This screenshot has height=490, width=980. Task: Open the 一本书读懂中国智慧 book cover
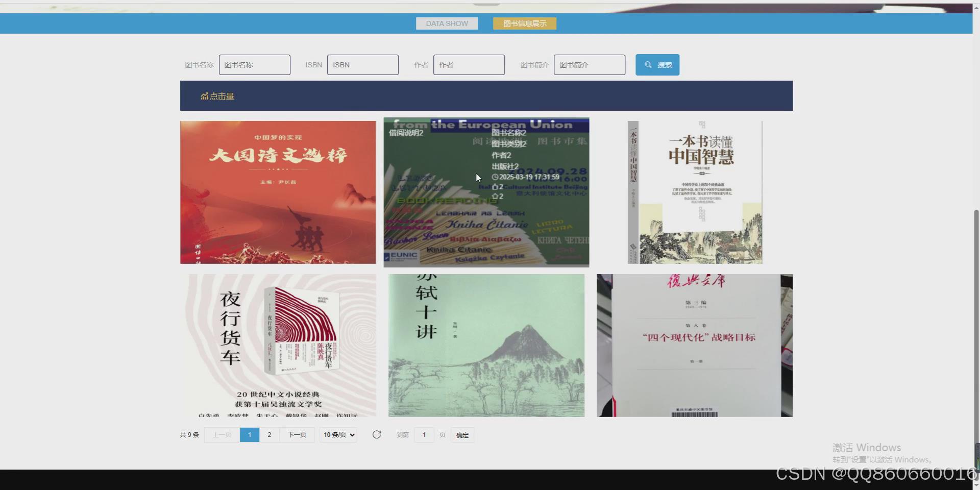tap(695, 192)
